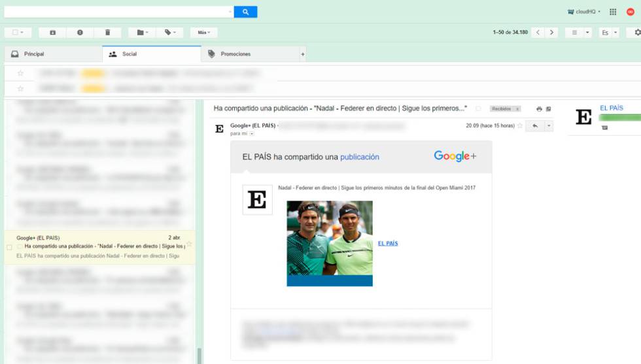Reply using the arrow icon
641x364 pixels.
535,126
